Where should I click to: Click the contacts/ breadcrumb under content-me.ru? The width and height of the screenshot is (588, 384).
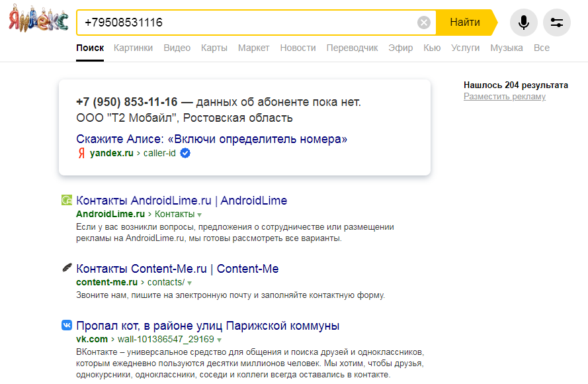(166, 282)
